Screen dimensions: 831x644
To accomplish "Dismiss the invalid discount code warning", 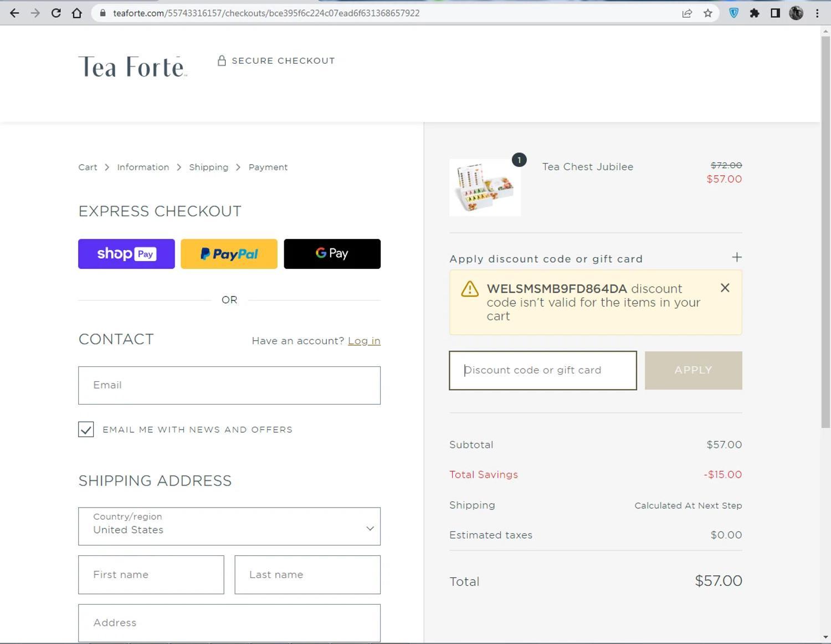I will [725, 288].
